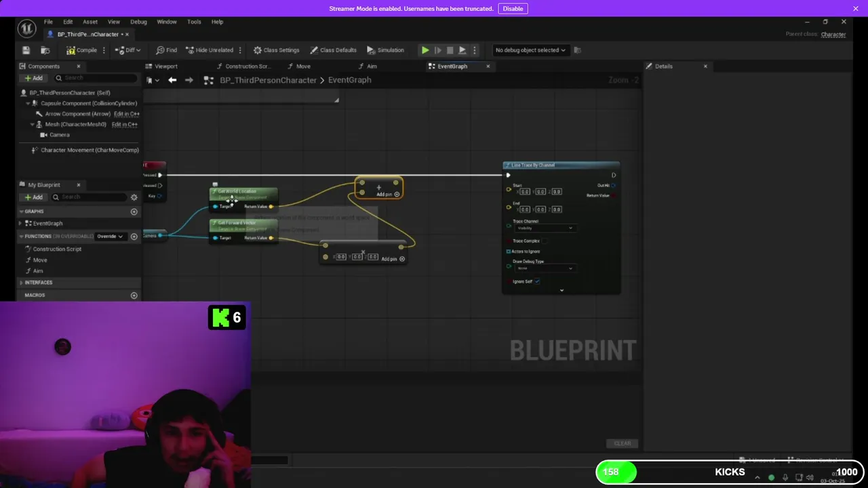
Task: Open the Compile options three-dot menu
Action: [x=104, y=50]
